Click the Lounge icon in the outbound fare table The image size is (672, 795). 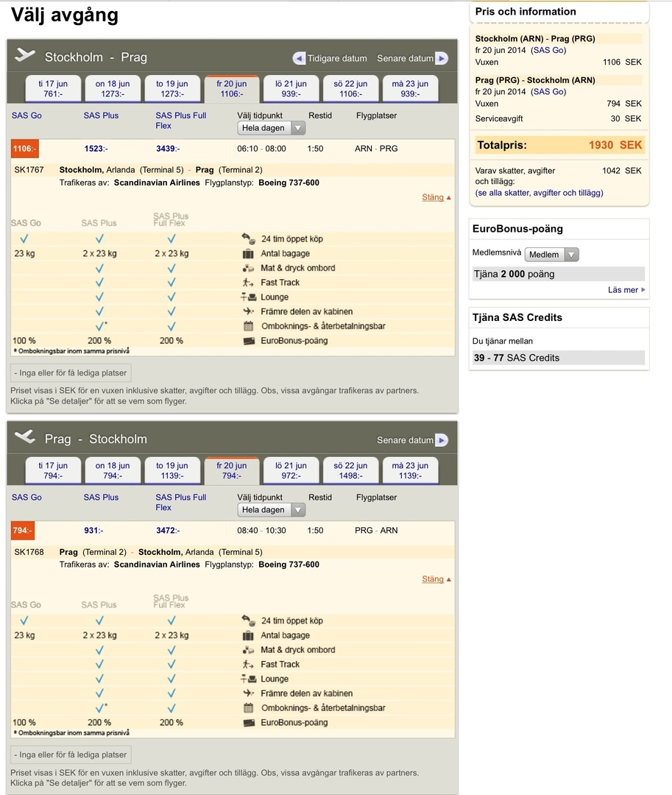click(x=248, y=297)
